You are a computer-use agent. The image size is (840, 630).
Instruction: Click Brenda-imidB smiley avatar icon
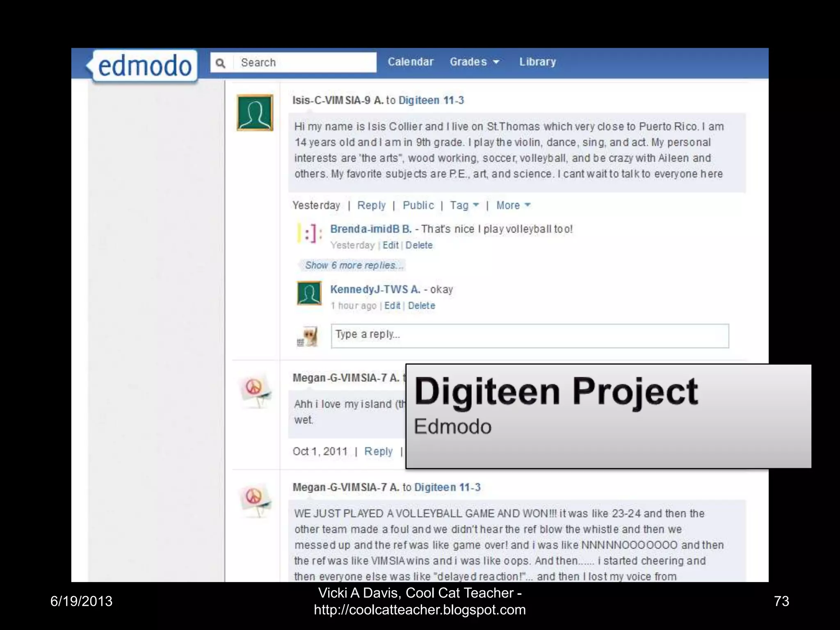point(310,233)
